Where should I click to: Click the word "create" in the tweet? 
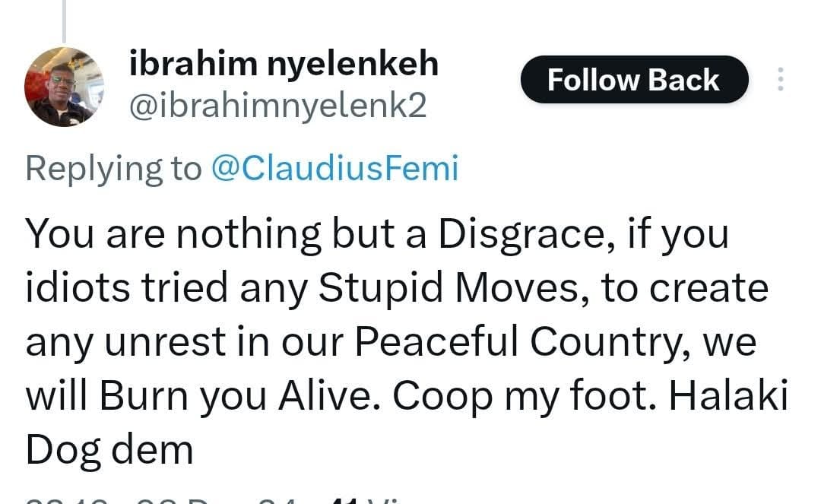pos(710,289)
